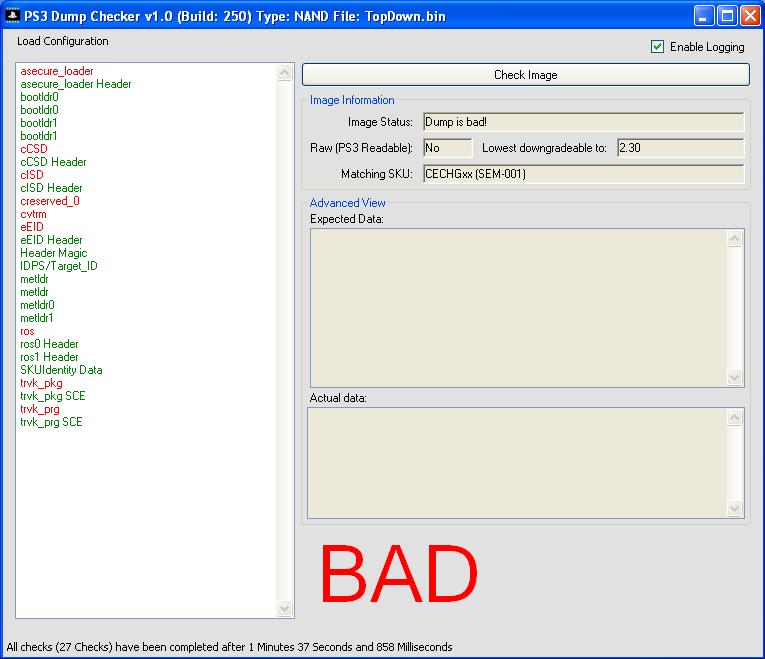The image size is (765, 659).
Task: Toggle the Enable Logging checkbox
Action: pos(657,47)
